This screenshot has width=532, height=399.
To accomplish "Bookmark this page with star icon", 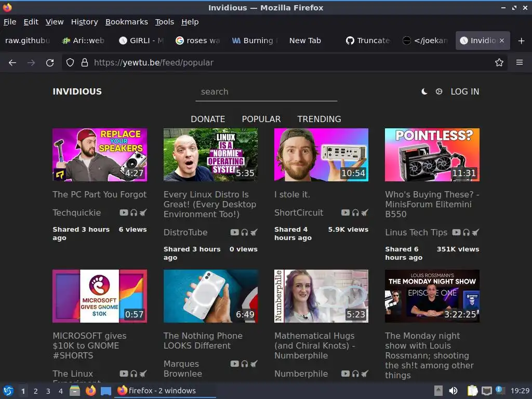I will tap(499, 62).
